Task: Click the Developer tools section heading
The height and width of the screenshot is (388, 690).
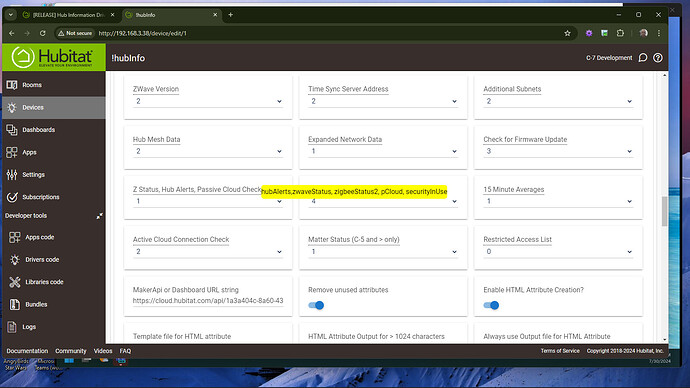Action: point(26,216)
